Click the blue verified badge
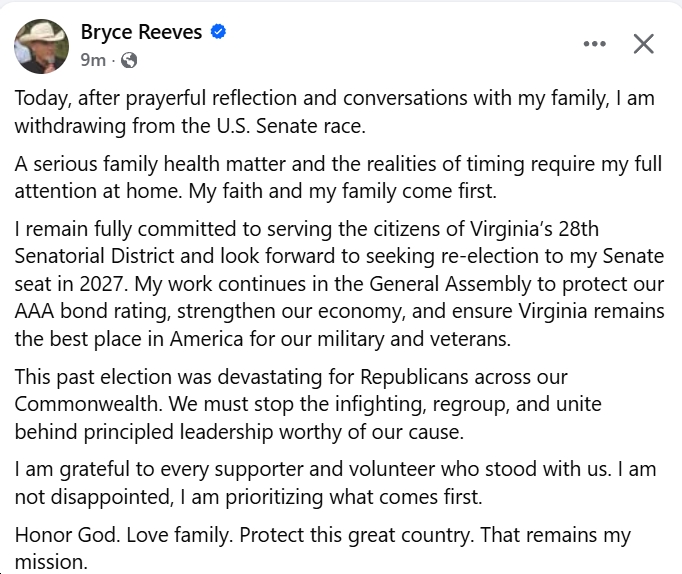This screenshot has height=574, width=682. [x=218, y=33]
